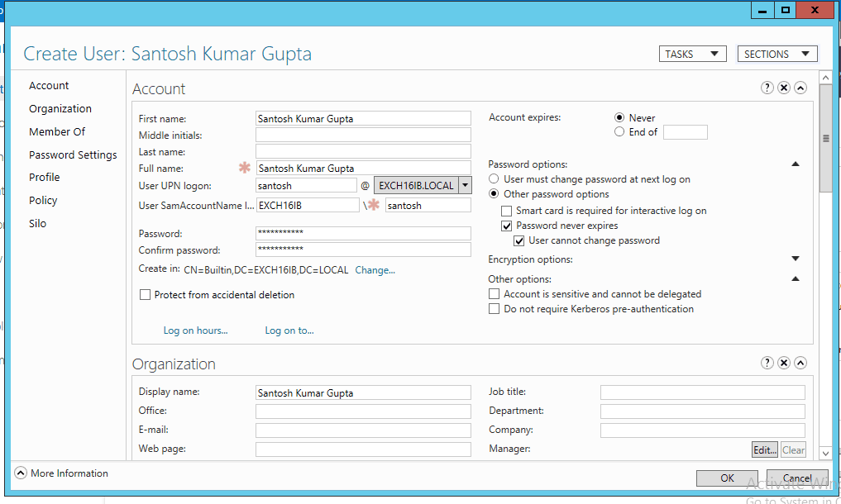Click the End of date field
841x504 pixels.
click(685, 132)
